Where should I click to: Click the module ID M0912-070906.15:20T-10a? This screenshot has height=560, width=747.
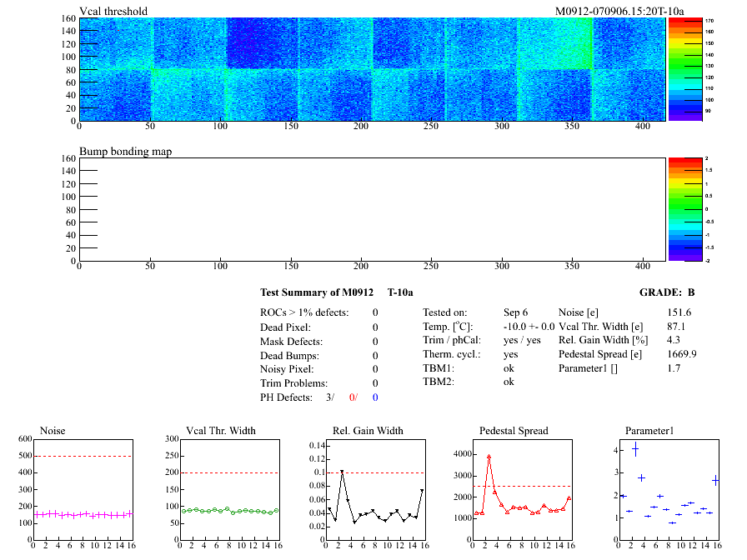click(x=619, y=11)
